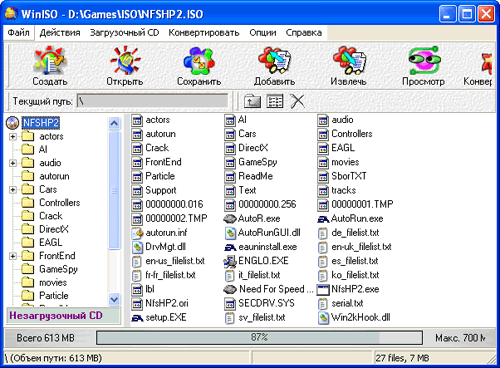The image size is (500, 368).
Task: Click the Создать toolbar icon
Action: point(50,60)
